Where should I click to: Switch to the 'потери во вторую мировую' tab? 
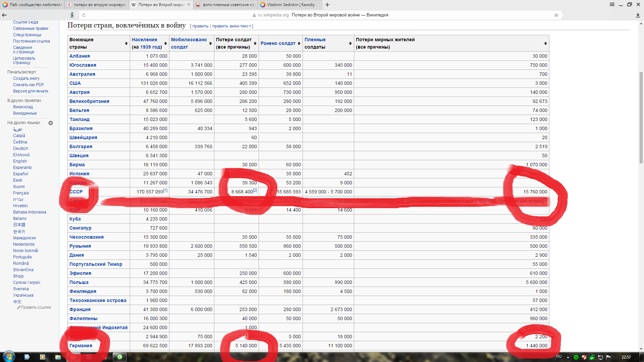(x=97, y=5)
